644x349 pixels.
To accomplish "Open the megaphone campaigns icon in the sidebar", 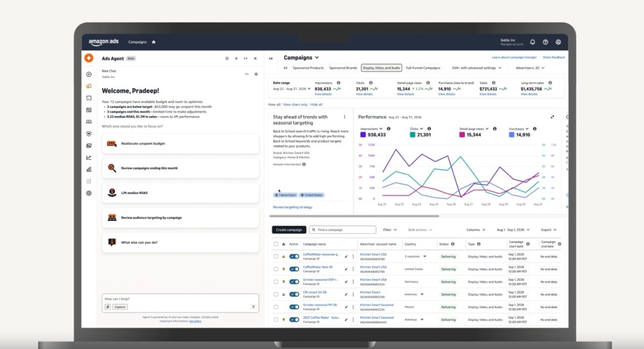I will pyautogui.click(x=89, y=86).
